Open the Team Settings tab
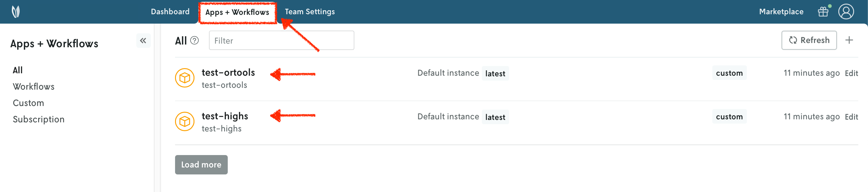This screenshot has height=192, width=868. [310, 12]
